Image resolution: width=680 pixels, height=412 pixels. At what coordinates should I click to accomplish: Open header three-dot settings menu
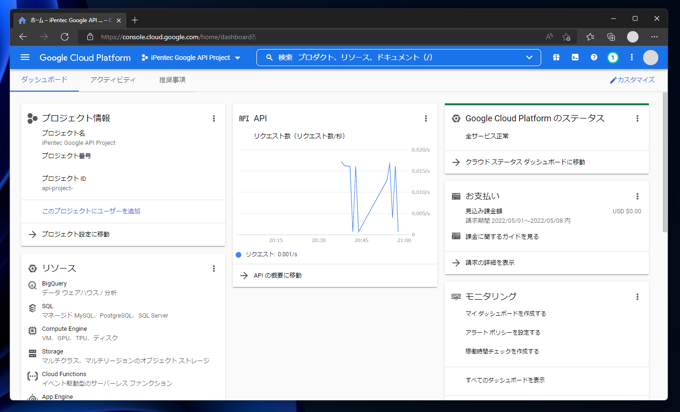[631, 57]
